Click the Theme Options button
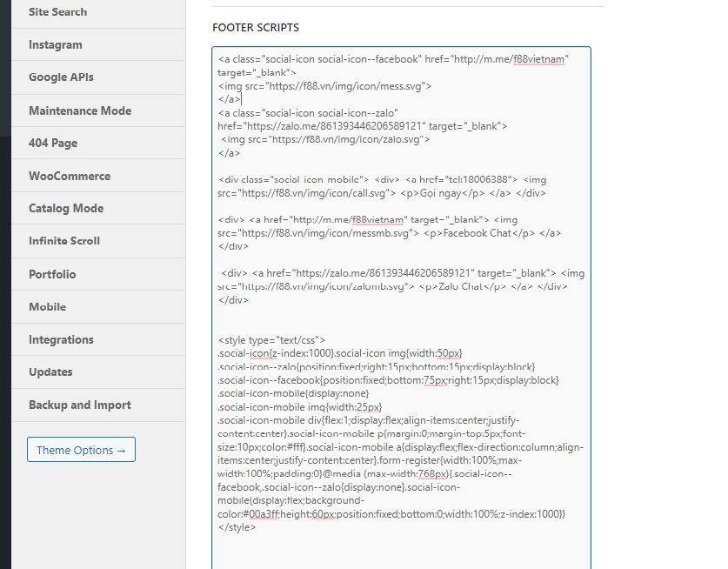Image resolution: width=728 pixels, height=569 pixels. 81,450
